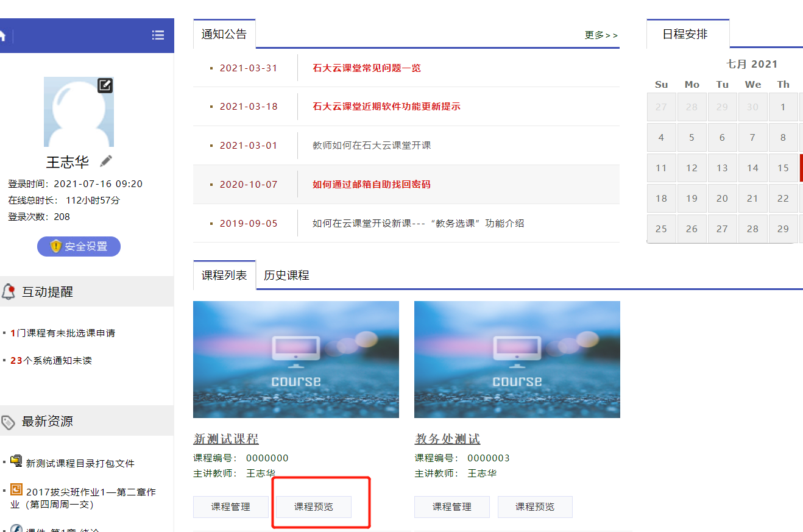Image resolution: width=803 pixels, height=532 pixels.
Task: Click the home icon in blue header
Action: [x=2, y=35]
